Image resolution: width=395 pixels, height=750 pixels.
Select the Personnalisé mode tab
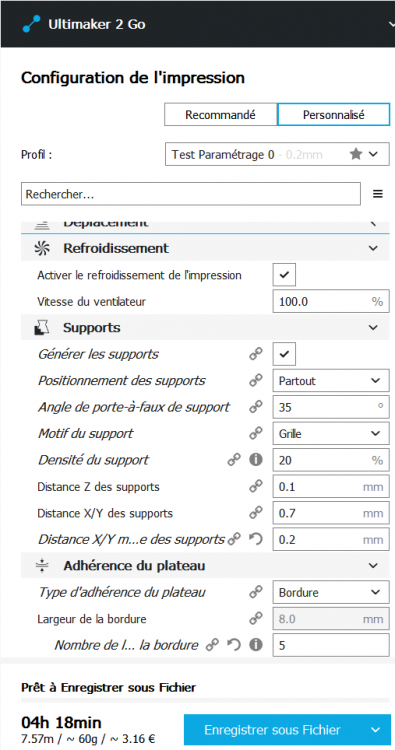(x=333, y=115)
